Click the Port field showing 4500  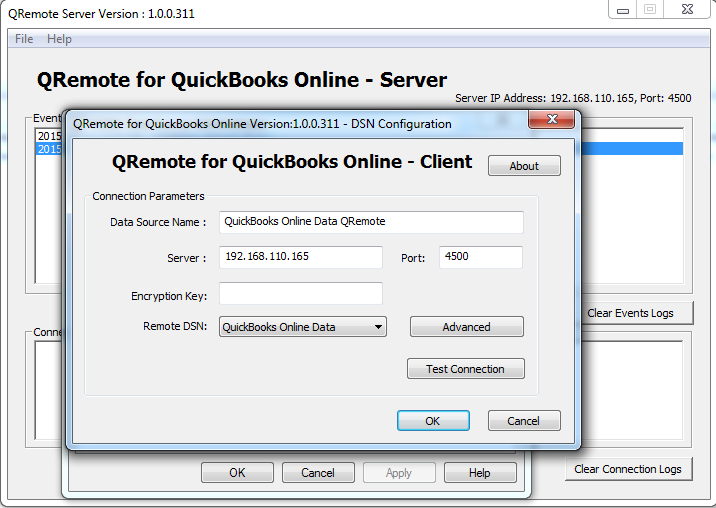tap(481, 257)
